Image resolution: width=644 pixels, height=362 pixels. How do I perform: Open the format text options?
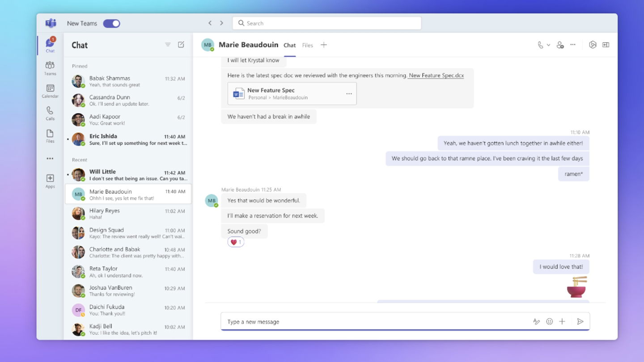tap(536, 321)
